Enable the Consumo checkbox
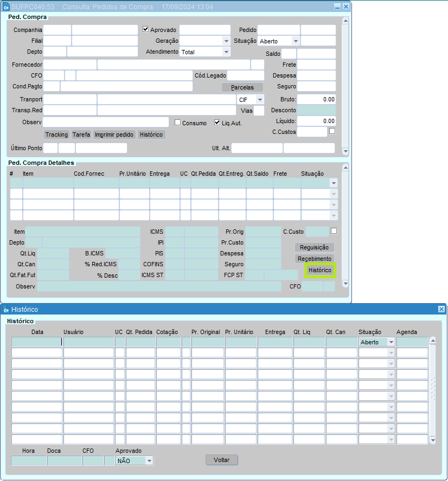 coord(177,123)
